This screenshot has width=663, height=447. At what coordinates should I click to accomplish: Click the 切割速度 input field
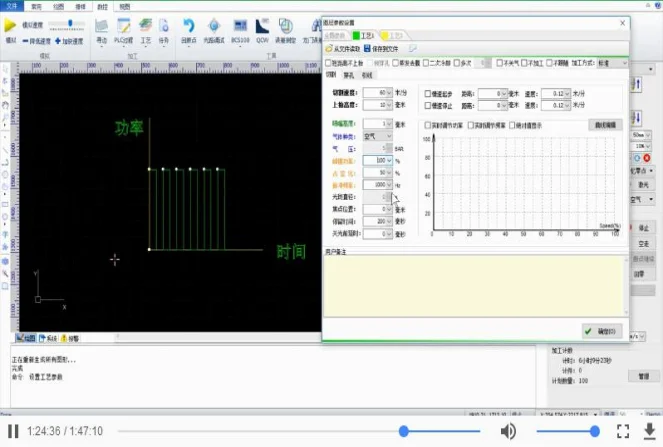pos(375,93)
